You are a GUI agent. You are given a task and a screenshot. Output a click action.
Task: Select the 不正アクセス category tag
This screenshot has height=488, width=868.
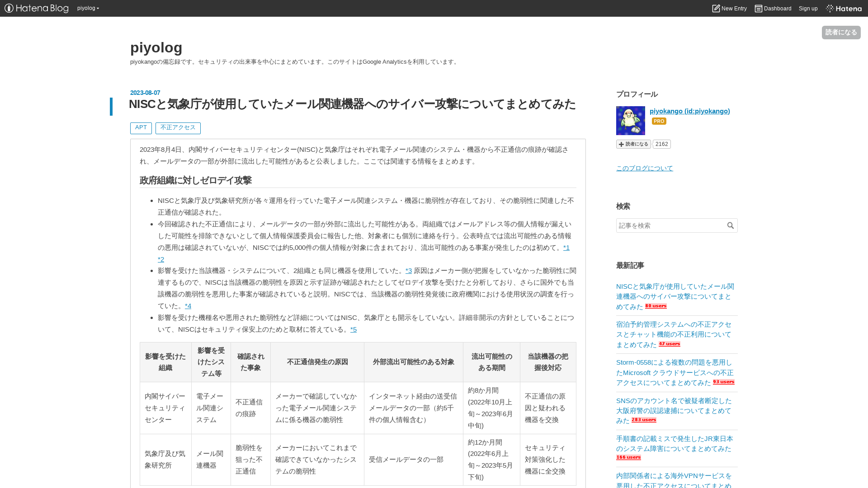pyautogui.click(x=178, y=128)
